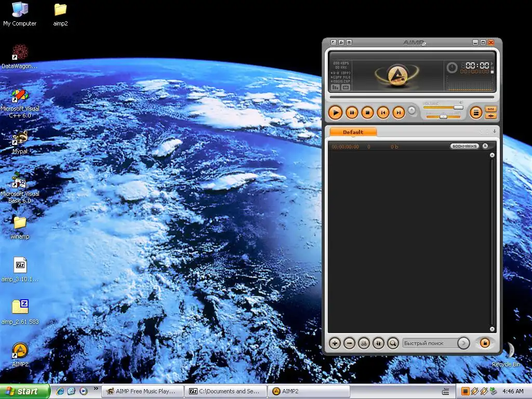
Task: Select the Mypal browser shortcut
Action: [x=20, y=142]
